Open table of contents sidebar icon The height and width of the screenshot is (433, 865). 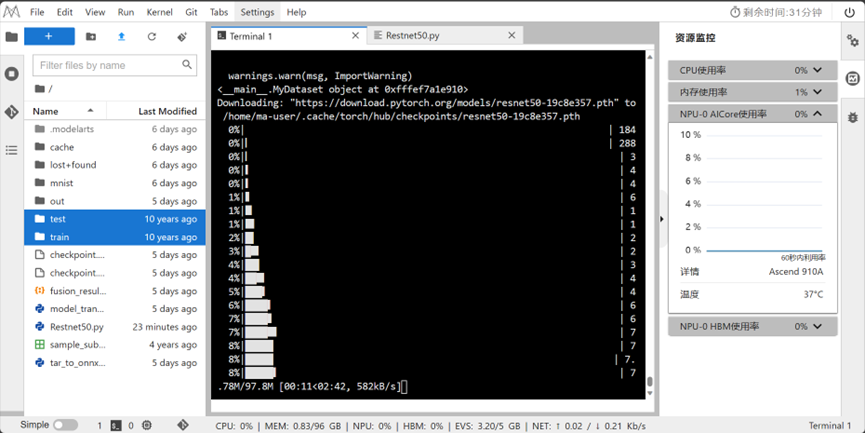pos(12,150)
